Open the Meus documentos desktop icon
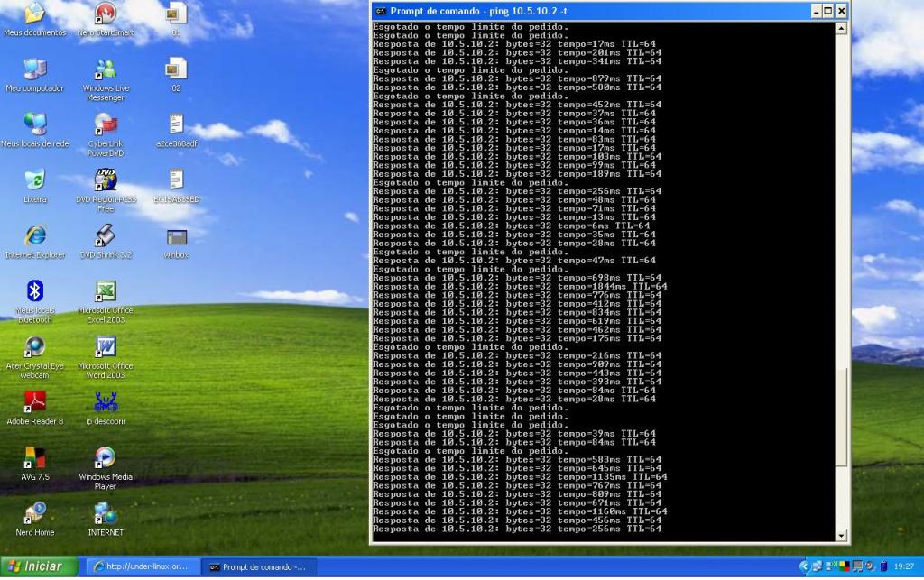Viewport: 924px width, 580px height. 35,20
